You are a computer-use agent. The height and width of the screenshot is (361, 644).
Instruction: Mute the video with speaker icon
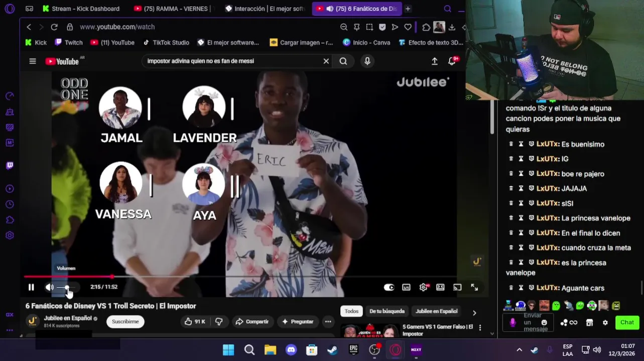click(49, 287)
